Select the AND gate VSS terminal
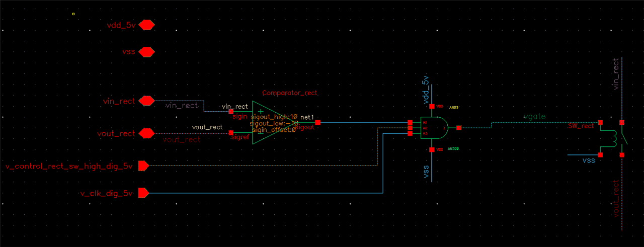This screenshot has height=247, width=644. click(432, 149)
